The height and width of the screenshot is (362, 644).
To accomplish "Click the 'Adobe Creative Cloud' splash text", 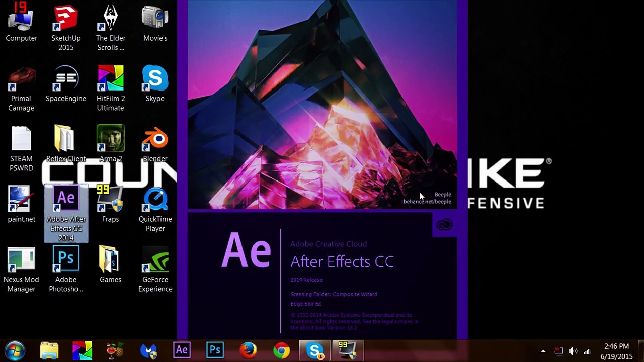I will pyautogui.click(x=329, y=244).
